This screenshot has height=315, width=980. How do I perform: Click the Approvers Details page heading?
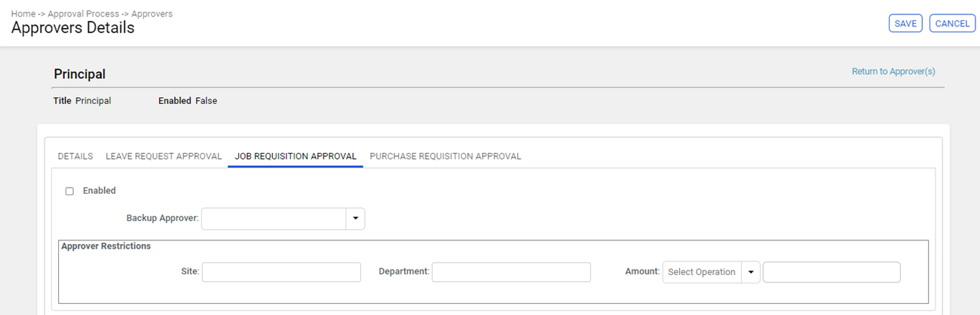(73, 28)
